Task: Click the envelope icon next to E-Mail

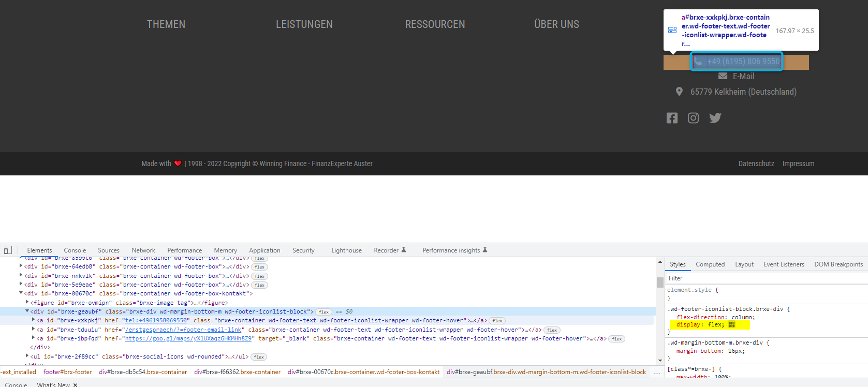Action: pyautogui.click(x=723, y=76)
